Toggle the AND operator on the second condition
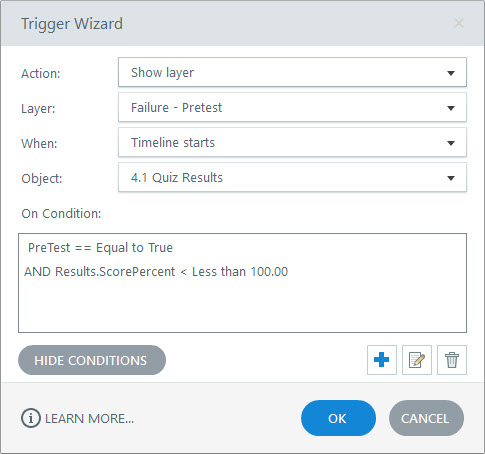Screen dimensions: 485x454 coord(37,272)
